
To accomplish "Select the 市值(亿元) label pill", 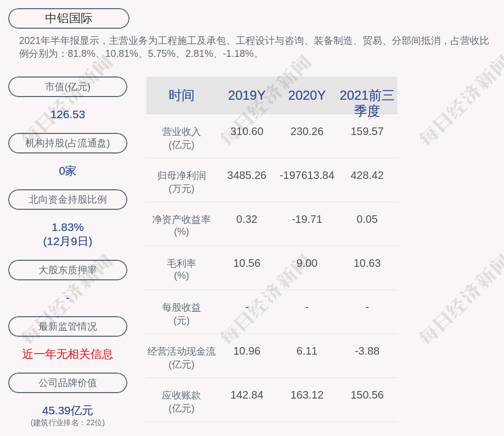I will pos(68,87).
